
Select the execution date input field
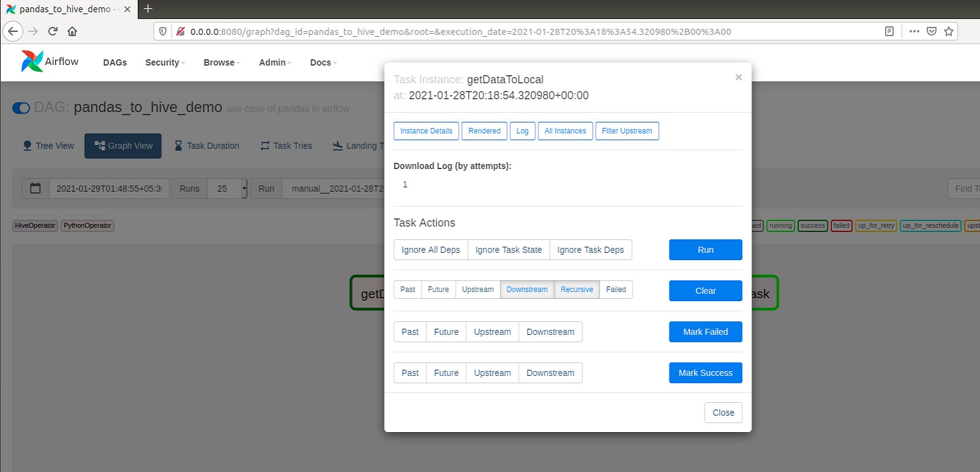click(108, 189)
